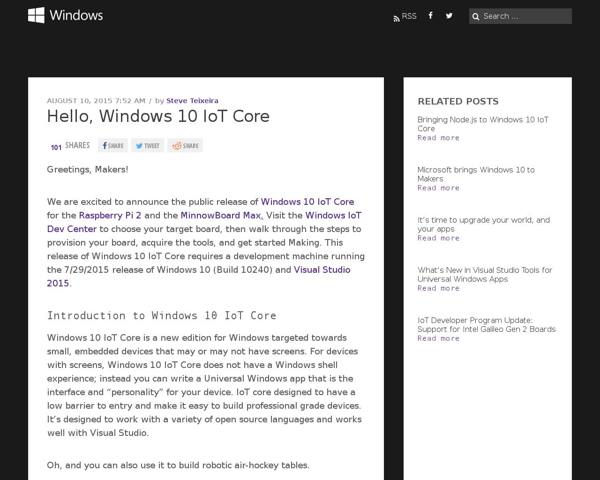The height and width of the screenshot is (480, 600).
Task: Open the Facebook icon in header
Action: (431, 16)
